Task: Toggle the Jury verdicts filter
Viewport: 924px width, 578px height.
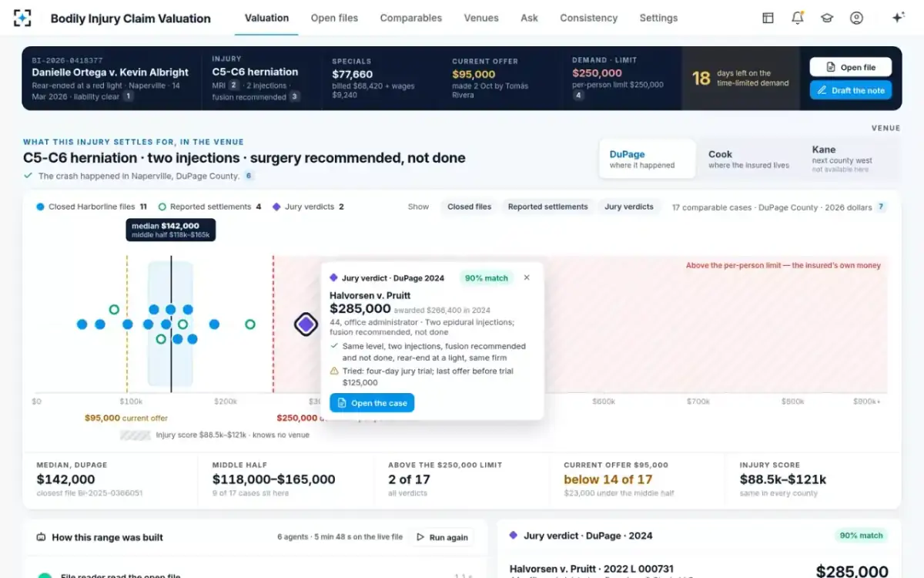Action: pyautogui.click(x=629, y=207)
